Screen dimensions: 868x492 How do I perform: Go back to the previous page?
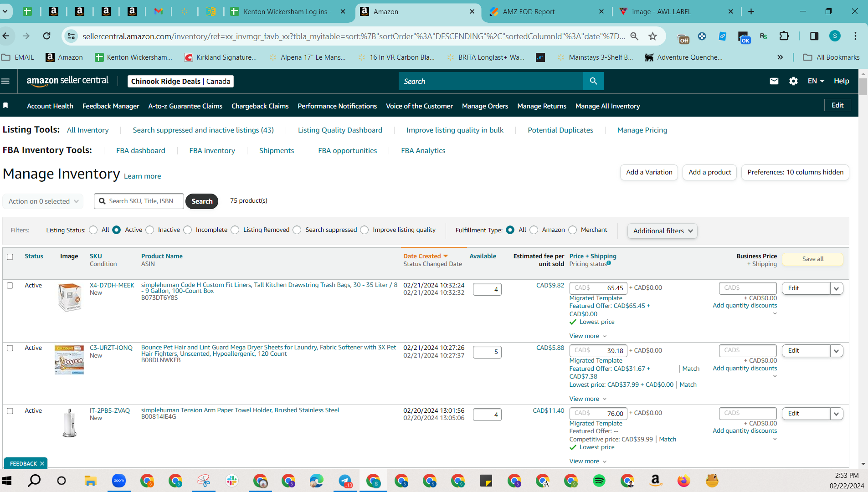click(6, 36)
